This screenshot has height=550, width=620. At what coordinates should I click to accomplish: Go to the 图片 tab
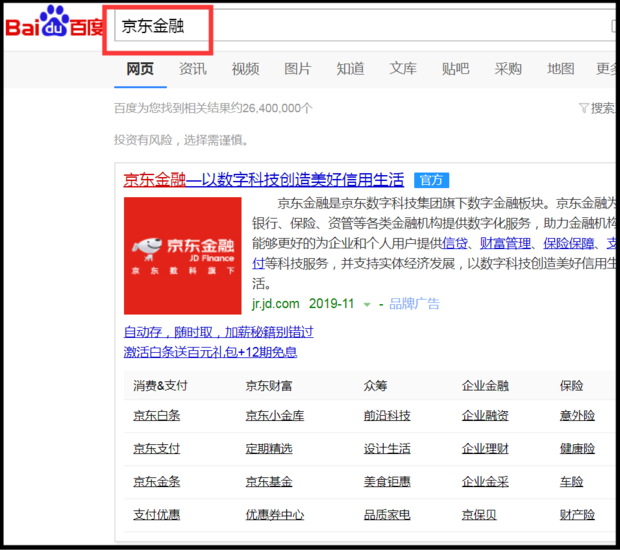click(298, 69)
